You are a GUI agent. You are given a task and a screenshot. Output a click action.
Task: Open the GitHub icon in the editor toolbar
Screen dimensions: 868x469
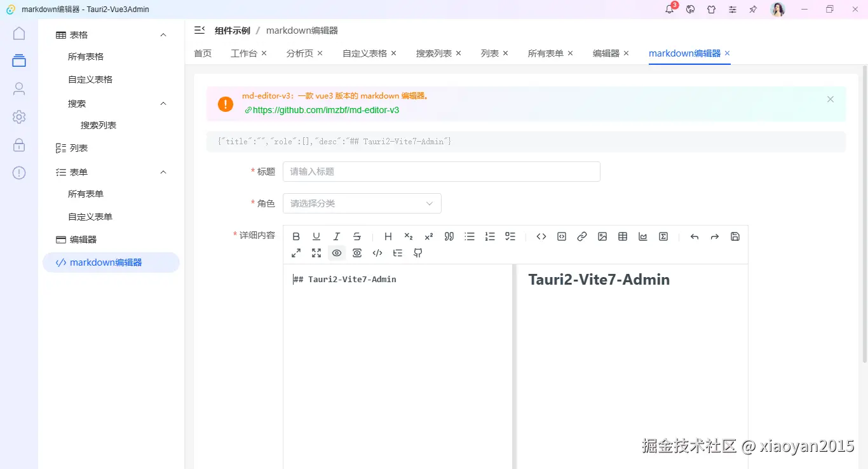click(x=417, y=252)
